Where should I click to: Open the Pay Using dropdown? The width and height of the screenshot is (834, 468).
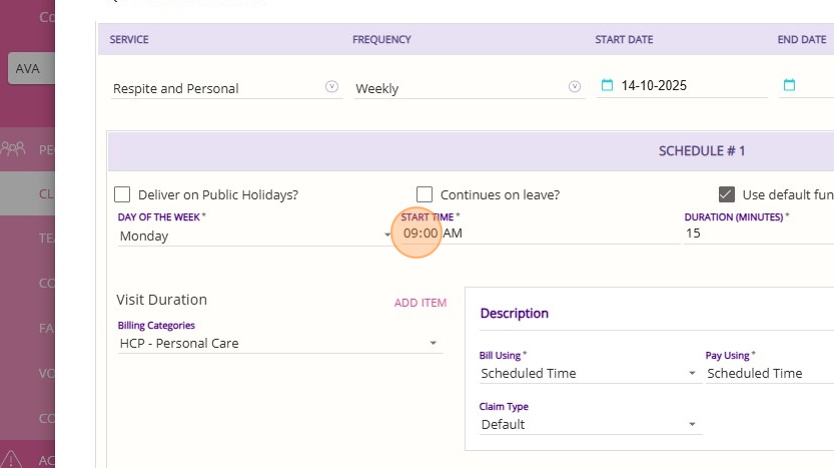click(768, 373)
